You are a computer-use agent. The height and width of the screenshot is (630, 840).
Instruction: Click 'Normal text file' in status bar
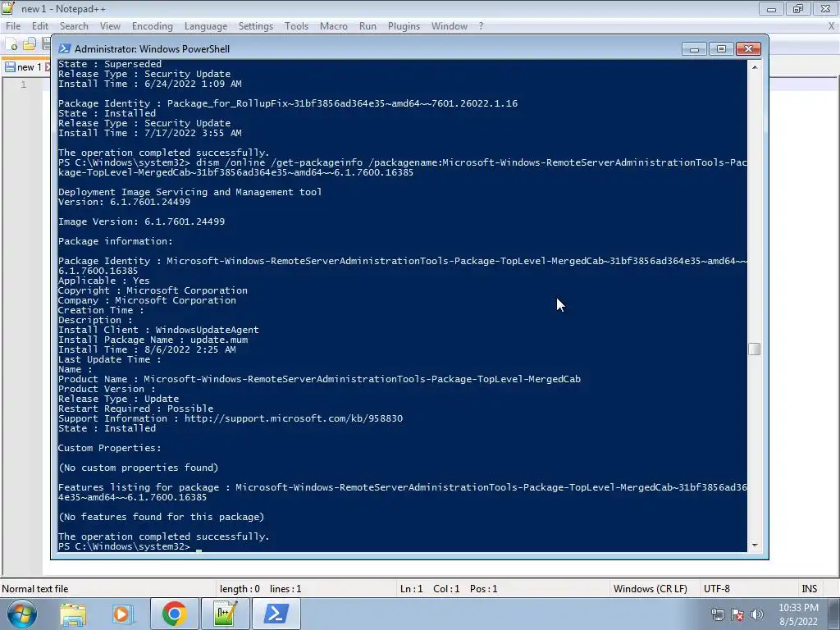tap(34, 589)
